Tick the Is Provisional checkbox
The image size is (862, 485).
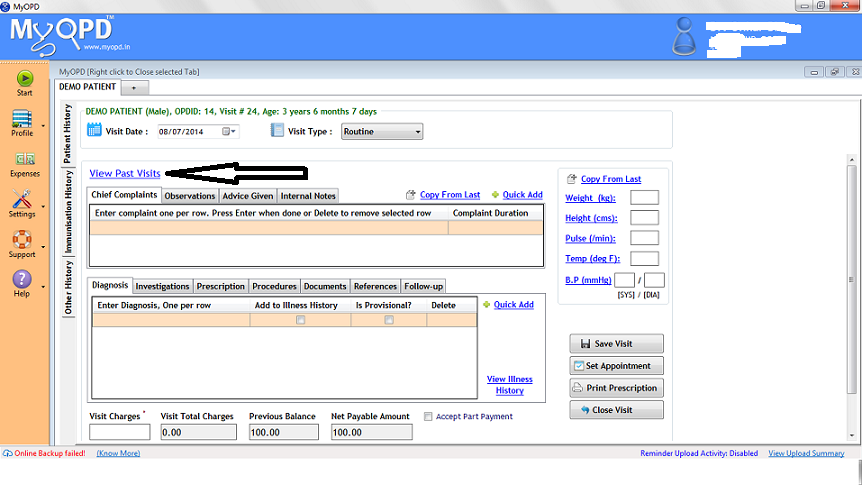pyautogui.click(x=389, y=319)
